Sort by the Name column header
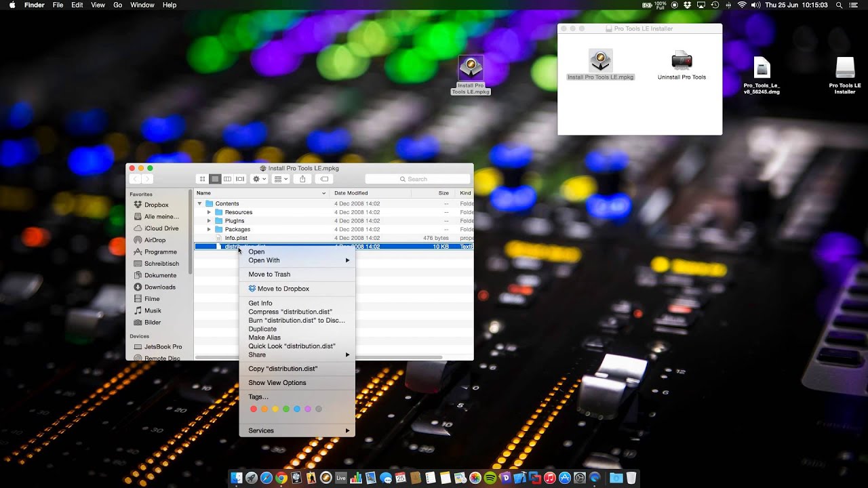This screenshot has width=868, height=488. pyautogui.click(x=261, y=193)
